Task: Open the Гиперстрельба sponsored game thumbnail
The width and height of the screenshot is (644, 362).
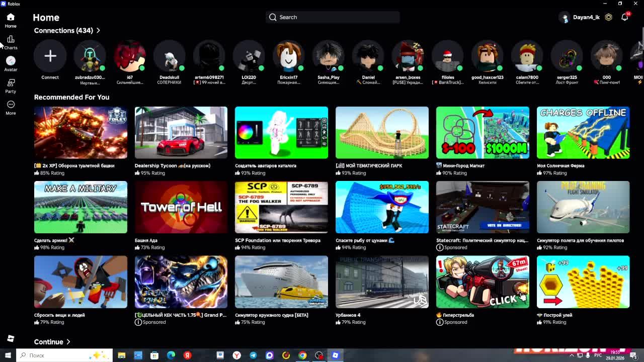Action: pos(482,282)
